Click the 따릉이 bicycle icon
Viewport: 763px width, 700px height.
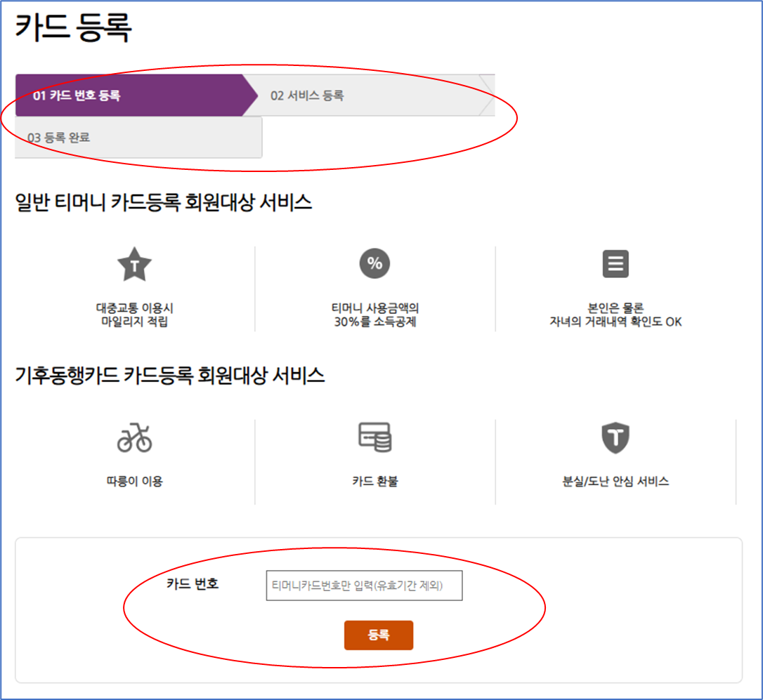pyautogui.click(x=134, y=438)
